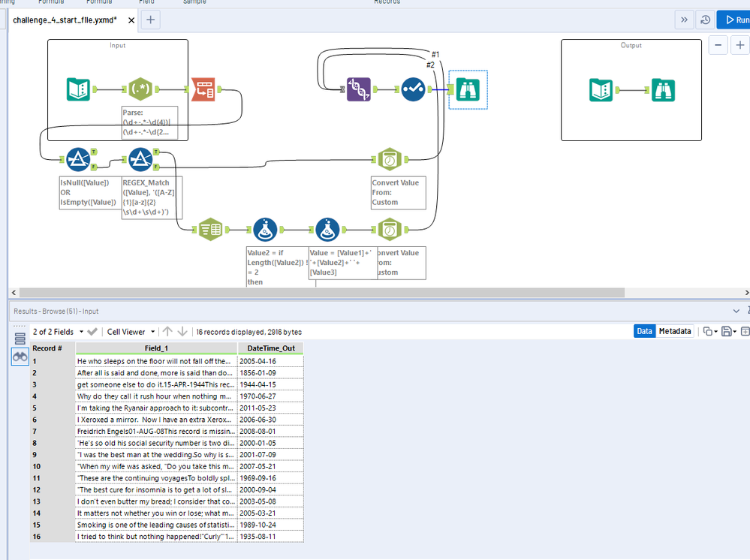This screenshot has height=560, width=750.
Task: Switch results to Metadata view
Action: pyautogui.click(x=674, y=331)
